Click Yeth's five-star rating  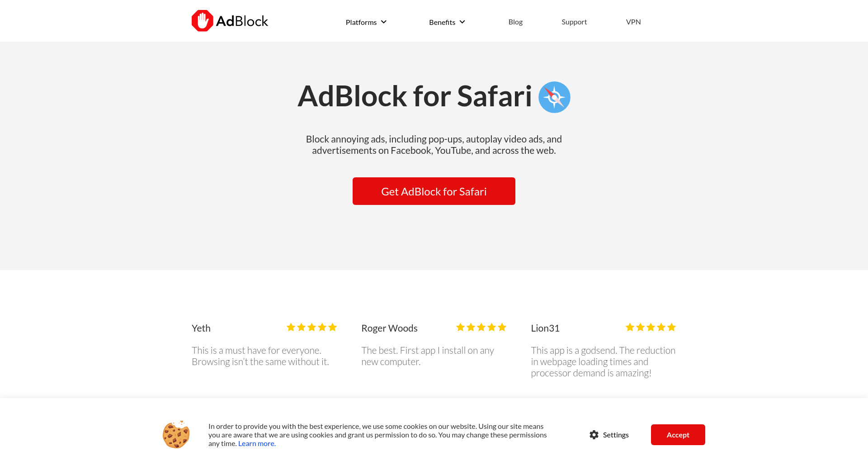[x=311, y=327]
